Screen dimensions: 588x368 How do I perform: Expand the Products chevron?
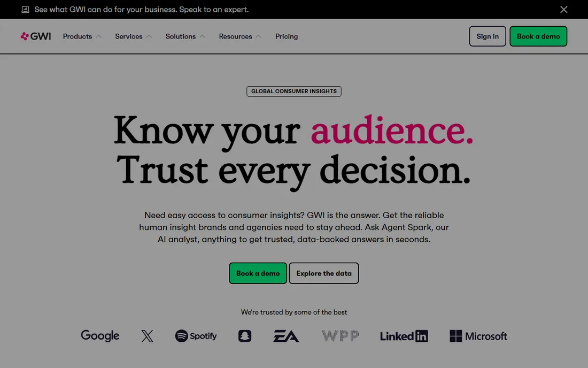(x=99, y=36)
